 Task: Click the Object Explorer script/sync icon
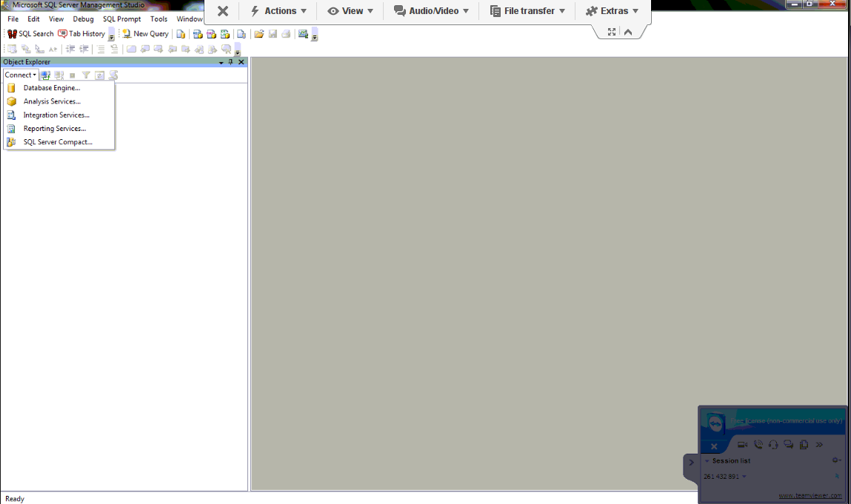coord(113,75)
